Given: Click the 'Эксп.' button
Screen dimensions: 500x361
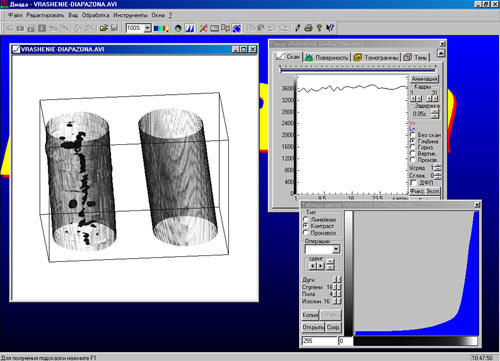Looking at the screenshot, I should pyautogui.click(x=433, y=191).
